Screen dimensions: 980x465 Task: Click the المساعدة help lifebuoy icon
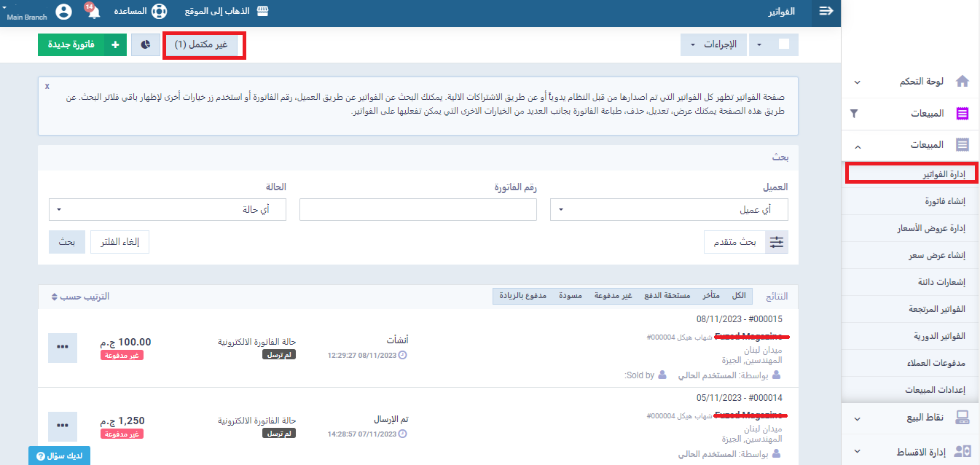click(159, 12)
